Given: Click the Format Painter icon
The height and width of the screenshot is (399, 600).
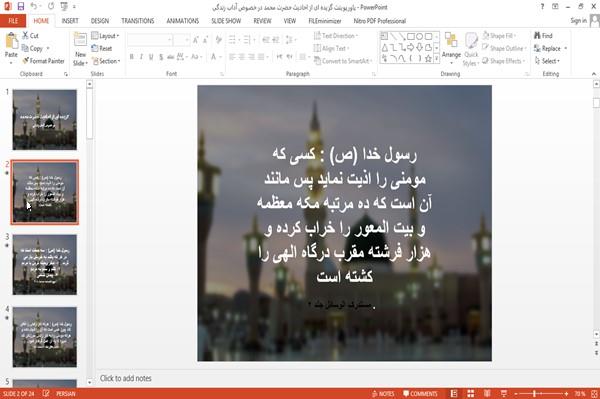Looking at the screenshot, I should tap(25, 61).
